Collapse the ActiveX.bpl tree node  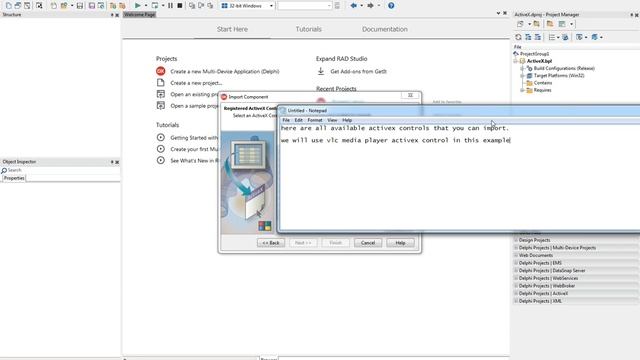point(516,61)
